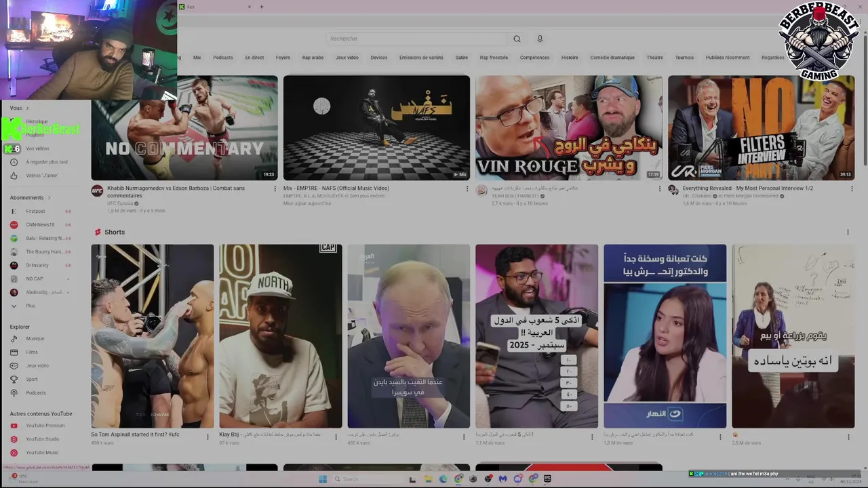This screenshot has height=488, width=868.
Task: Open Epic Games Launcher from taskbar
Action: [x=548, y=479]
